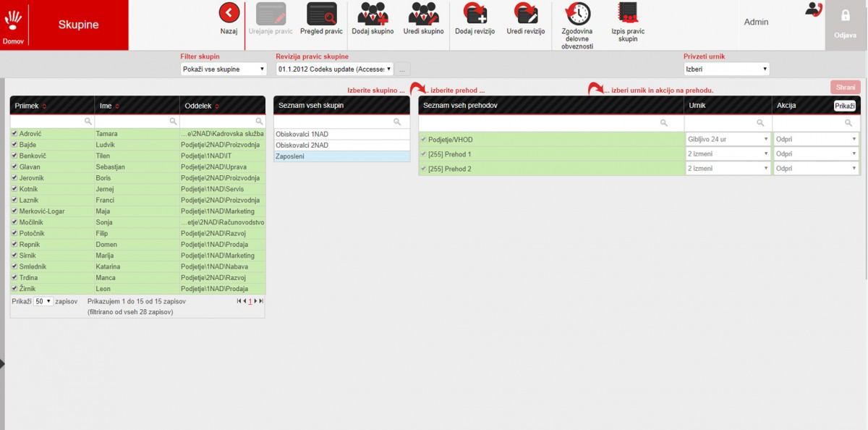The width and height of the screenshot is (868, 430).
Task: Open the Gibljivo 24 ur schedule dropdown
Action: [728, 139]
